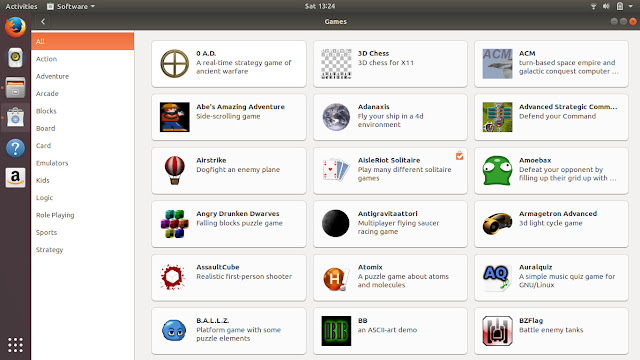640x360 pixels.
Task: Click Ubuntu Software bag icon in dock
Action: pos(15,118)
